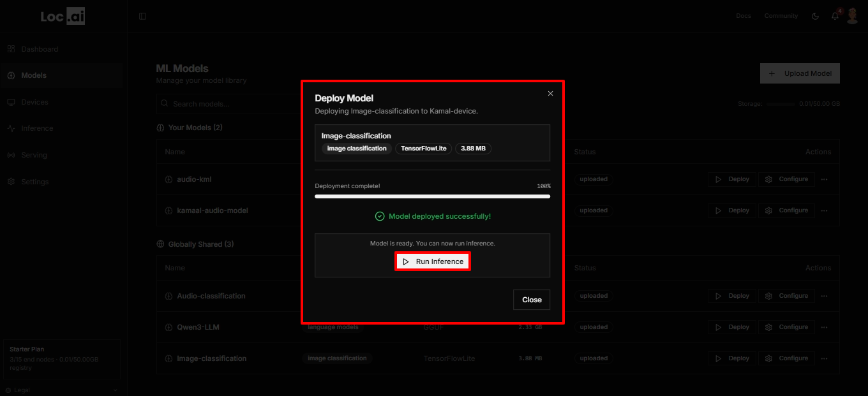Configure the Image-classification model
868x396 pixels.
coord(786,358)
